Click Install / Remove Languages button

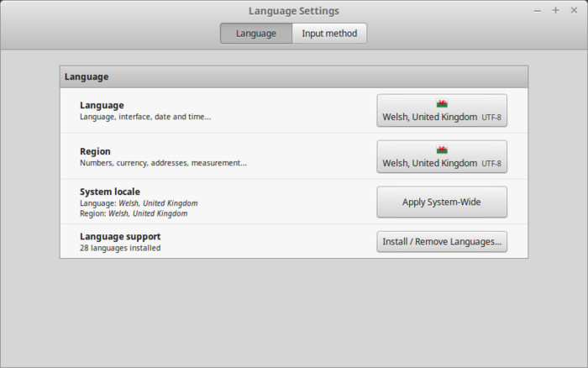442,242
